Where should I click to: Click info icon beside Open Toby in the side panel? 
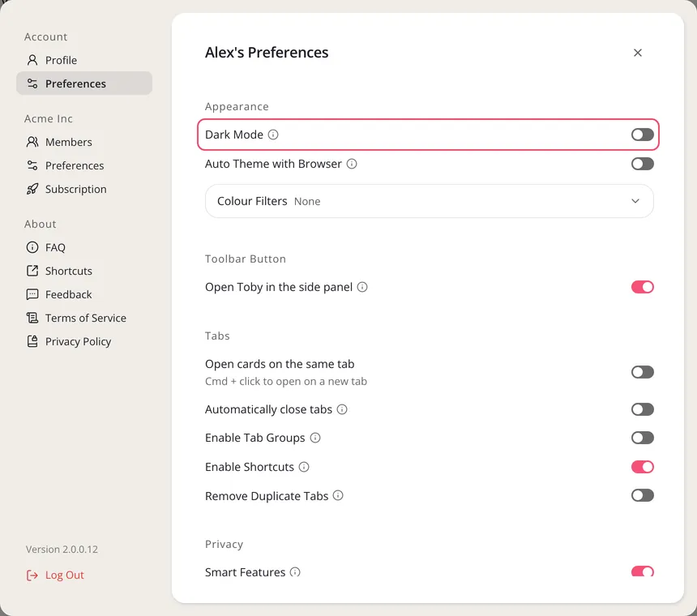click(362, 287)
